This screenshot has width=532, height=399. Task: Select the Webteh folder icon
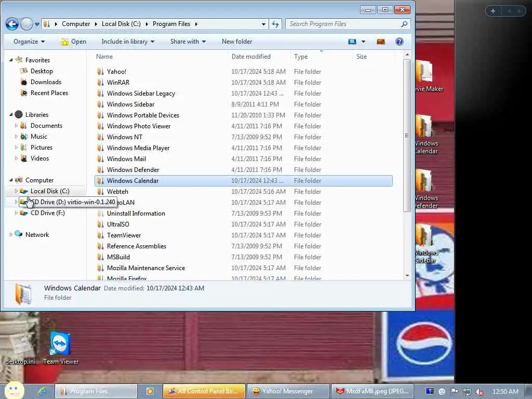(100, 191)
